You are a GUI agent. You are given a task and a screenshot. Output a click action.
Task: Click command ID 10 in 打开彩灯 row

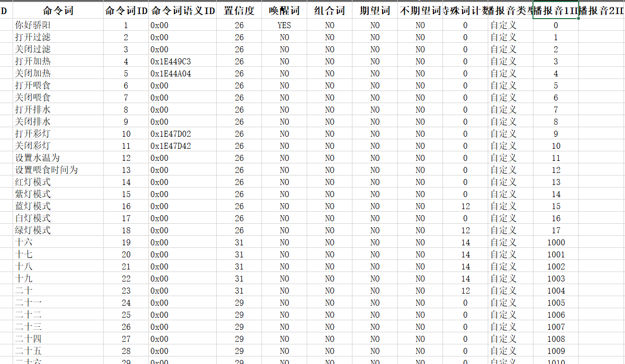[x=126, y=134]
